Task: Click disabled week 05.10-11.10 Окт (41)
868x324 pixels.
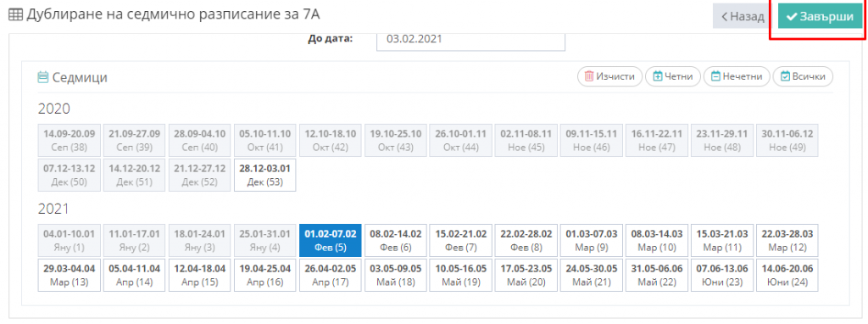Action: (x=264, y=140)
